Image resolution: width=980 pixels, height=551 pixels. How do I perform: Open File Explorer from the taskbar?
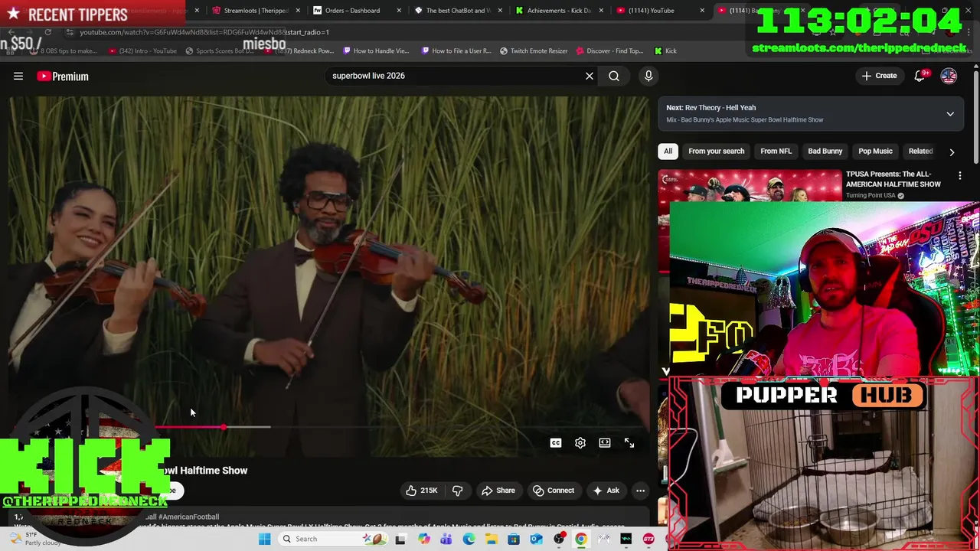pyautogui.click(x=491, y=539)
